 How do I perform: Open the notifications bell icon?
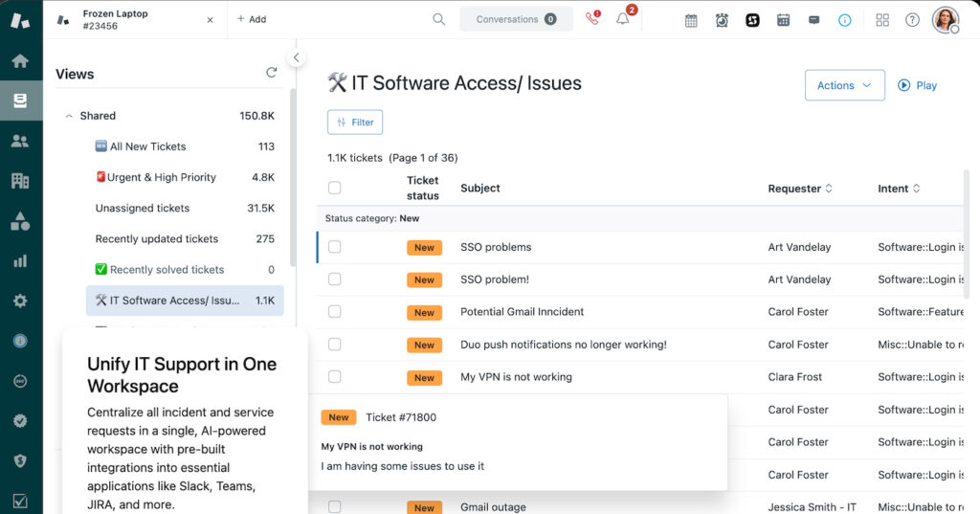624,17
